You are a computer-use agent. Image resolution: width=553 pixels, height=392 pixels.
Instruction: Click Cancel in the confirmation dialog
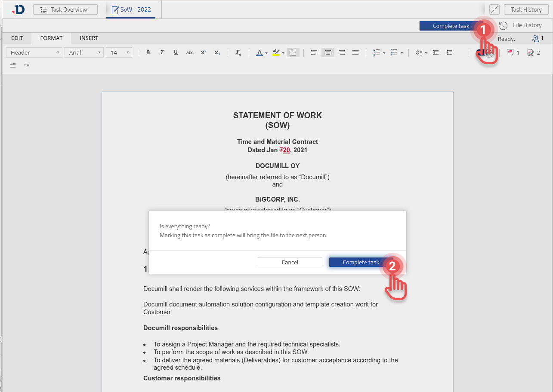(290, 262)
